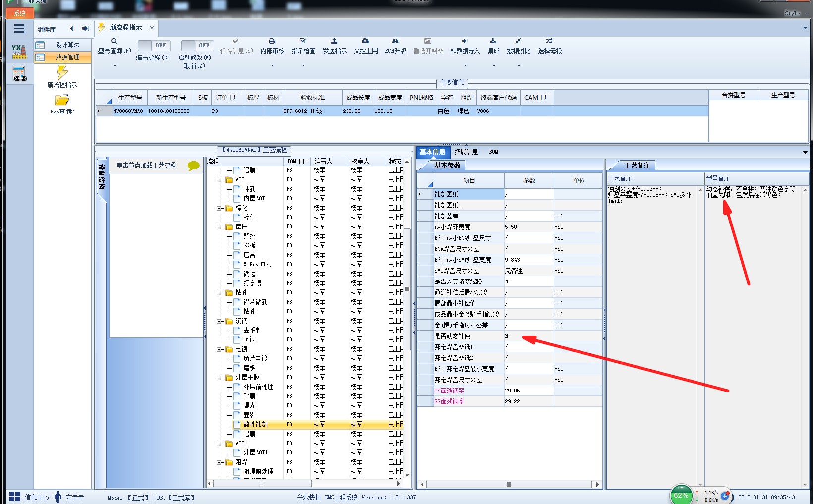Click the 保存信息(S) checkmark icon
This screenshot has height=504, width=813.
[x=236, y=41]
